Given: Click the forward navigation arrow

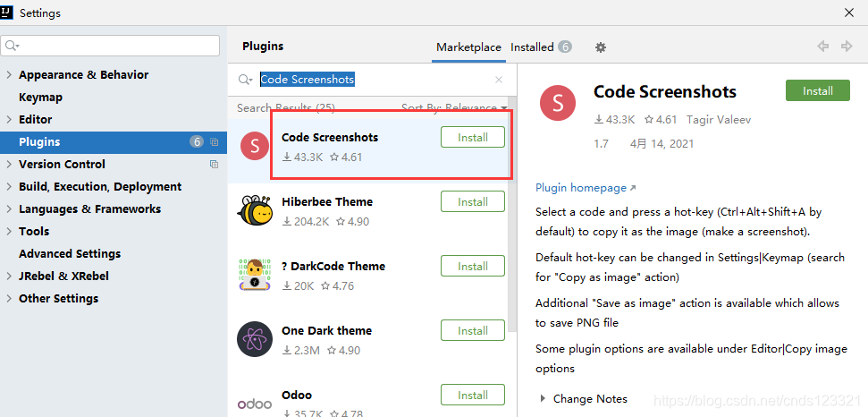Looking at the screenshot, I should pos(846,47).
